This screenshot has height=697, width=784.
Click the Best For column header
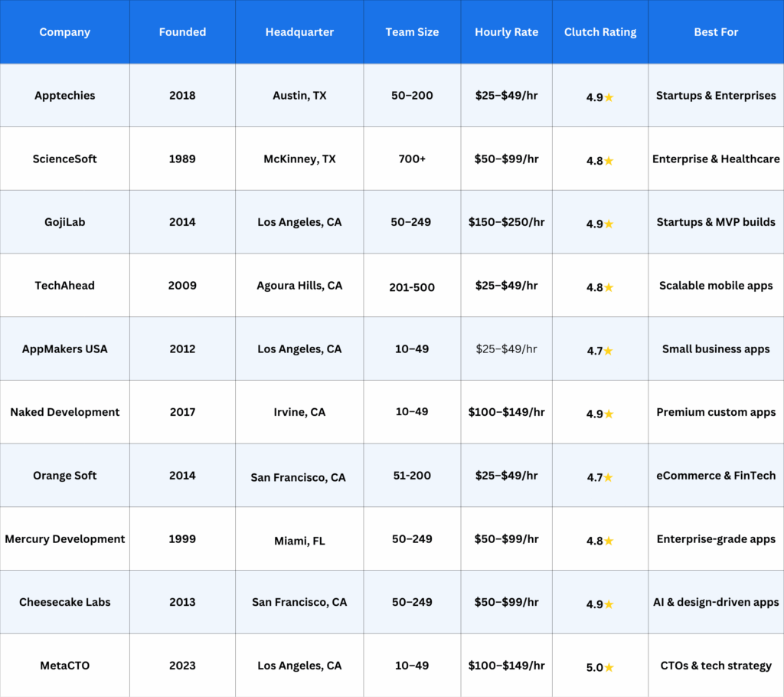[x=716, y=32]
